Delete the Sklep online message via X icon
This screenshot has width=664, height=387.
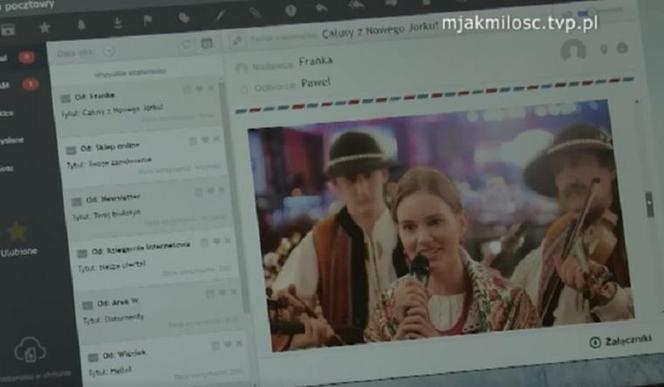[216, 138]
